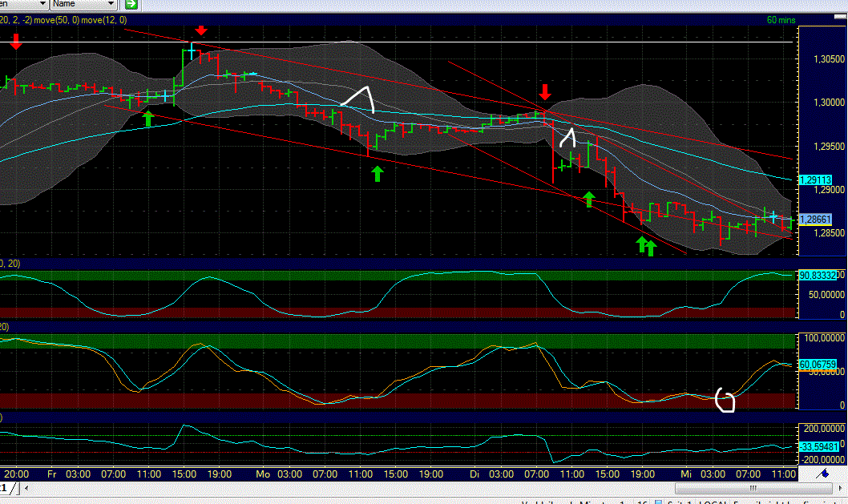Open the leftmost instrument dropdown

pyautogui.click(x=22, y=4)
